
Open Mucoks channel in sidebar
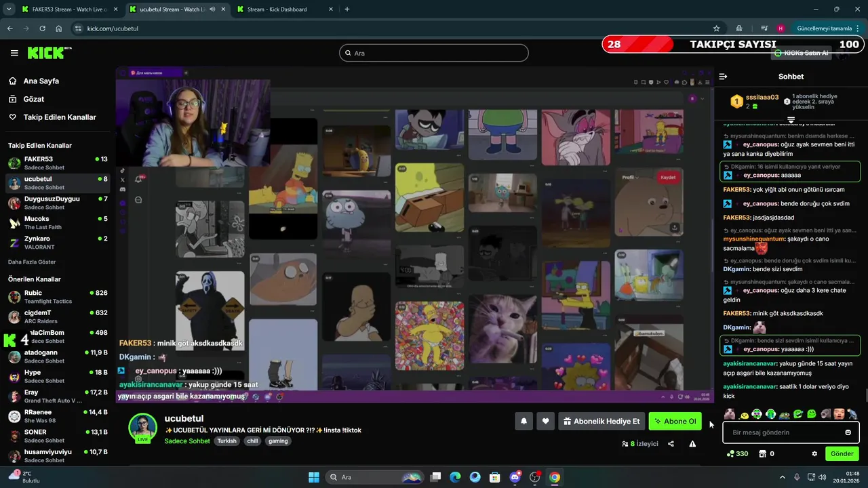[58, 223]
